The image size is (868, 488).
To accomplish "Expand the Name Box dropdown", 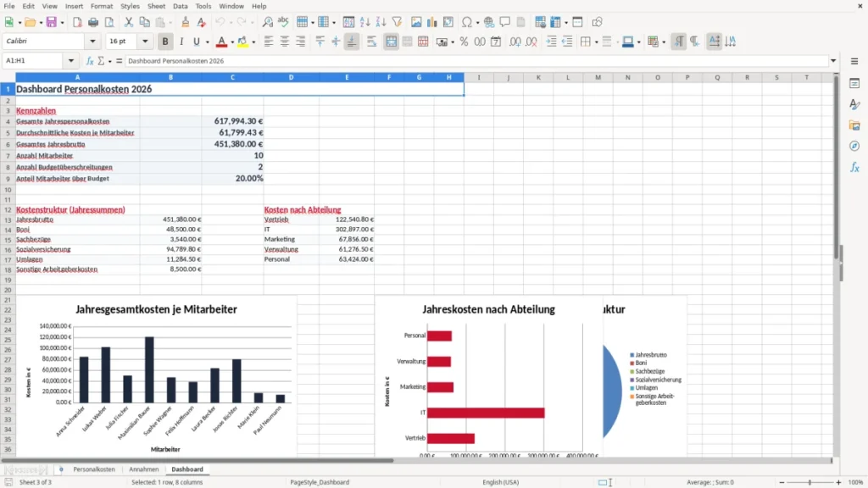I will tap(71, 61).
